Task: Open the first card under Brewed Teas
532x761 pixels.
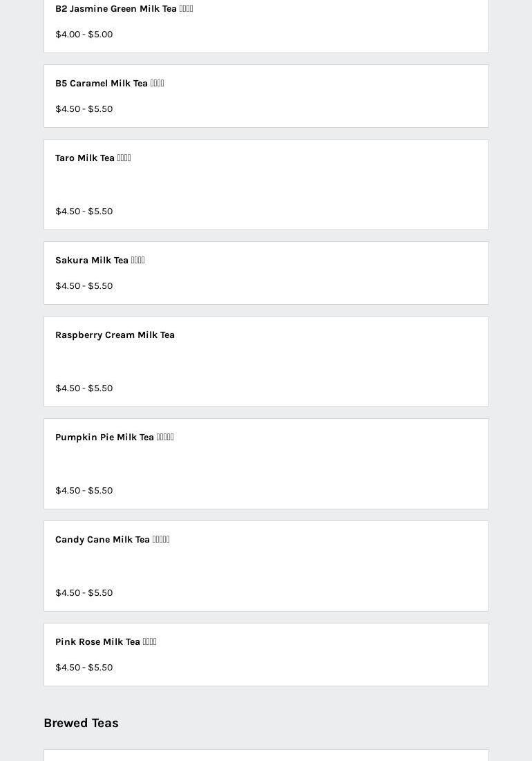Action: pyautogui.click(x=266, y=755)
